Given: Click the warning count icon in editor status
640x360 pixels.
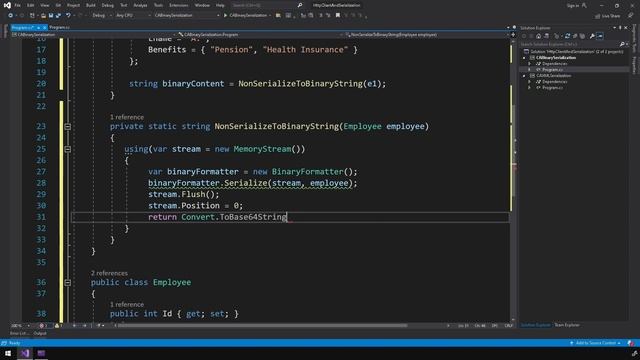Looking at the screenshot, I should (x=57, y=326).
